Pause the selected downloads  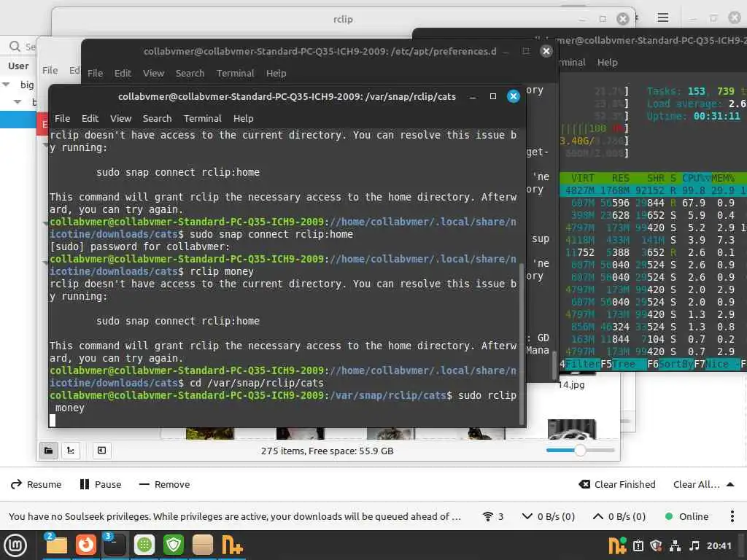pyautogui.click(x=101, y=484)
